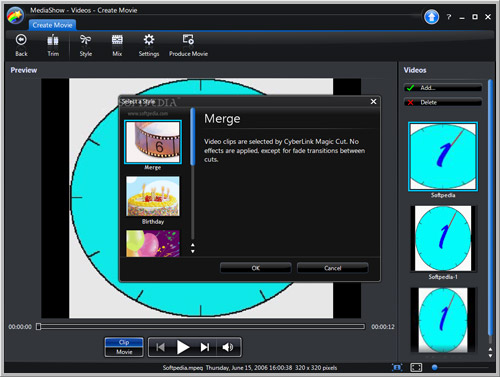
Task: Select the Birthday style thumbnail
Action: pos(153,196)
